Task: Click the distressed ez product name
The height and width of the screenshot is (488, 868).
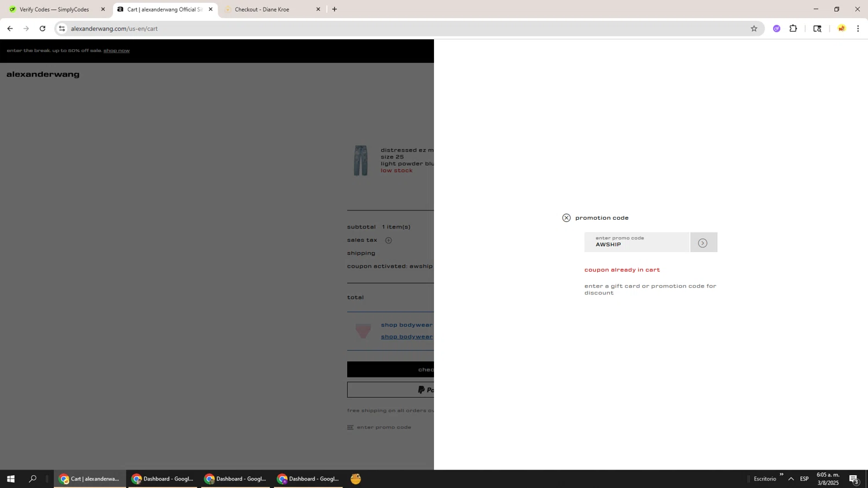Action: [407, 150]
